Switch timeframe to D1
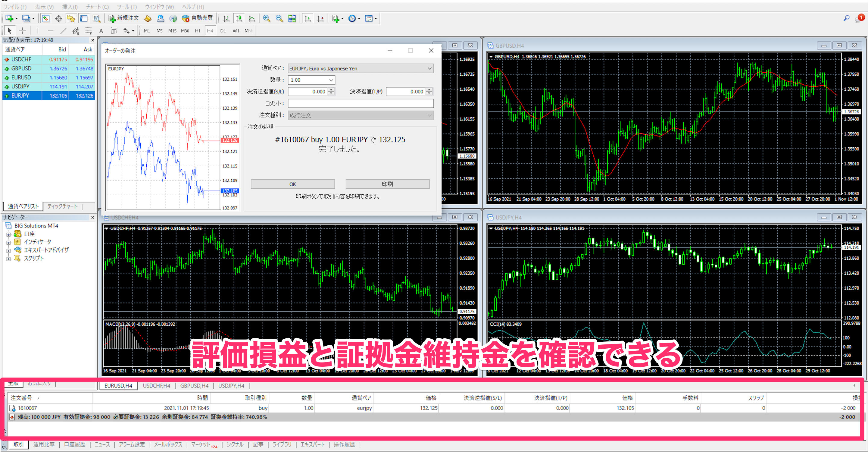This screenshot has height=452, width=868. click(x=223, y=31)
